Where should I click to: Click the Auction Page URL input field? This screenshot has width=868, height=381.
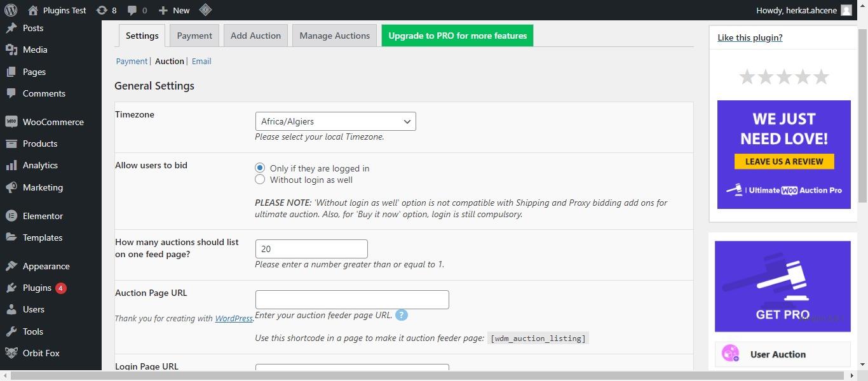[x=352, y=300]
